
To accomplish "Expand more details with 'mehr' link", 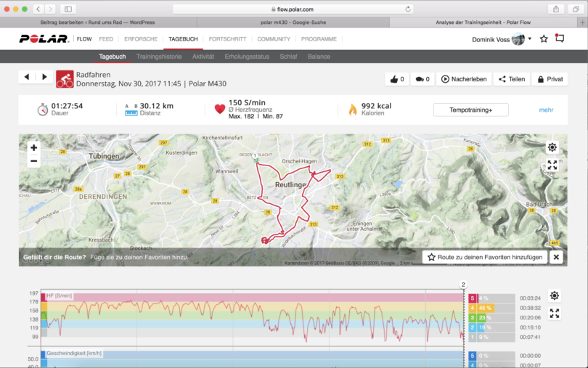I will (x=546, y=110).
